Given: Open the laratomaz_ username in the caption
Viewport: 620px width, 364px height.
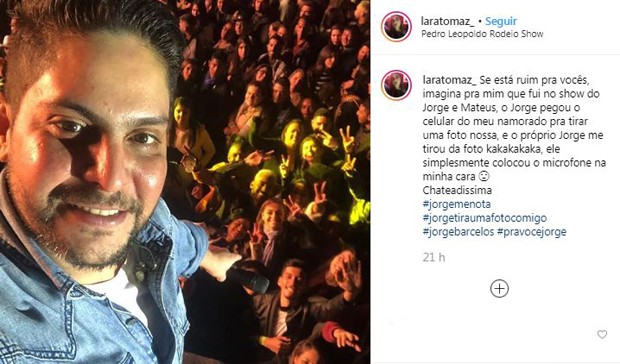Looking at the screenshot, I should [450, 80].
